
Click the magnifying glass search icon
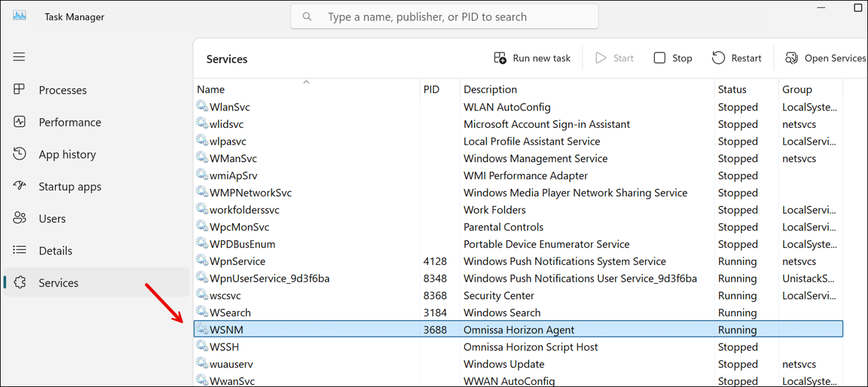(307, 16)
